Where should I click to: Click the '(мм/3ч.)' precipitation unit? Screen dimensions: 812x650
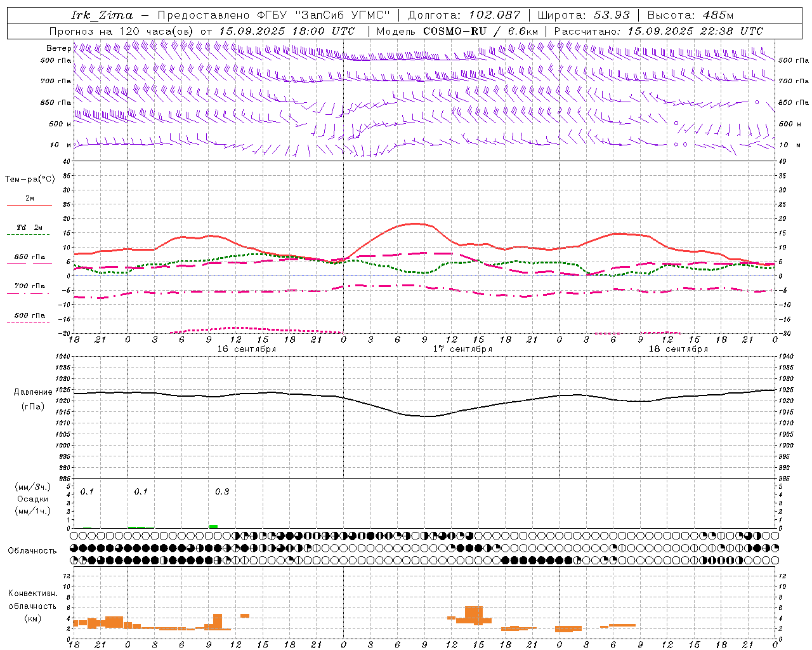click(33, 487)
